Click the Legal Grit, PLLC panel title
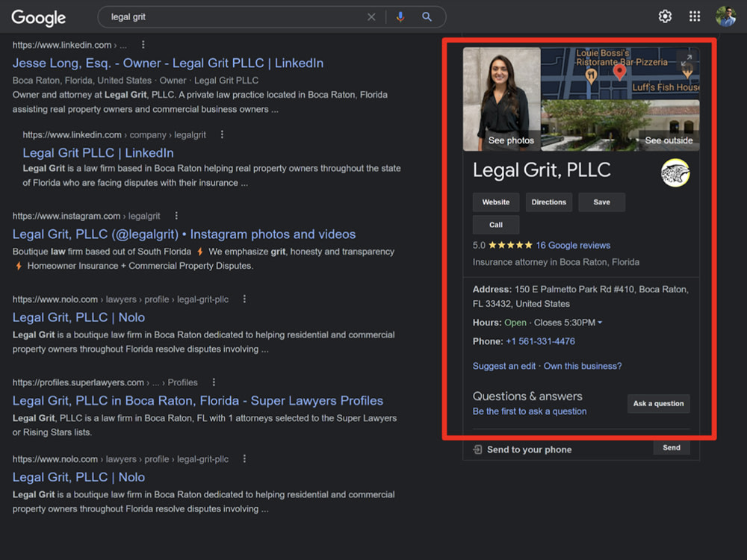Image resolution: width=747 pixels, height=560 pixels. pos(542,170)
